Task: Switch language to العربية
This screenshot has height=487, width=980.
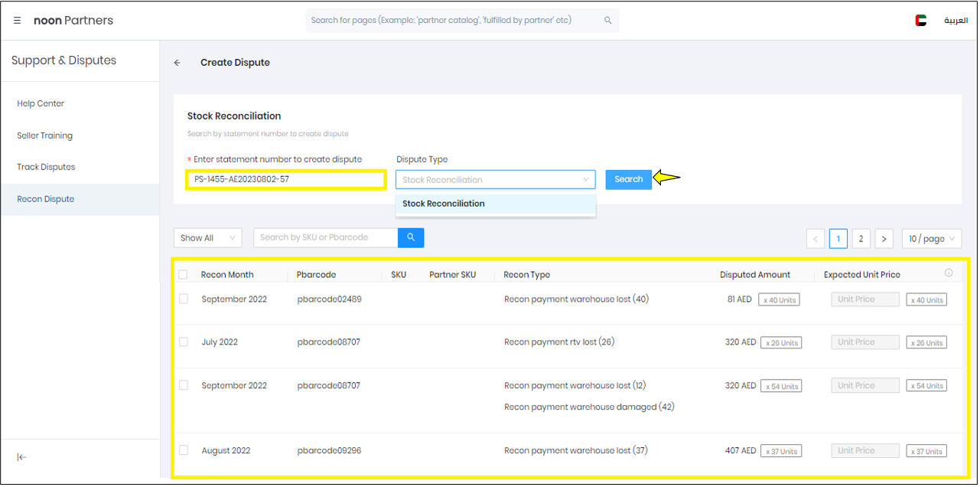Action: pyautogui.click(x=956, y=20)
